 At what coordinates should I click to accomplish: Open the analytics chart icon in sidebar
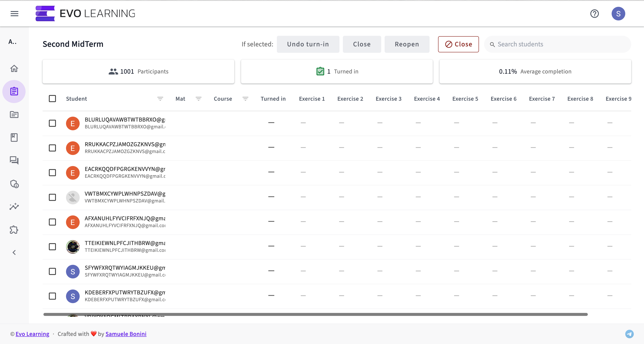(14, 207)
